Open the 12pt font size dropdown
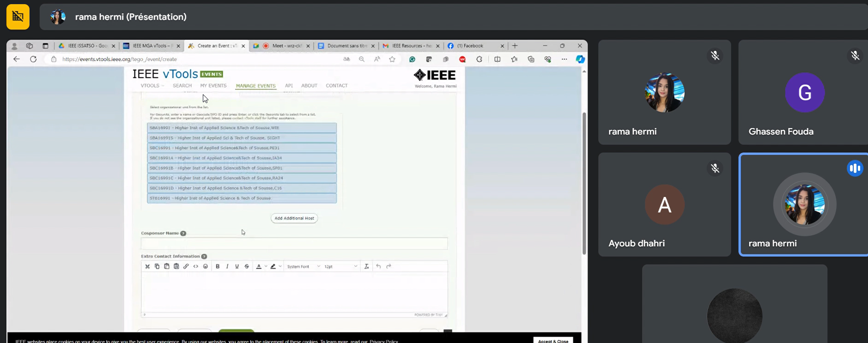 [x=341, y=267]
